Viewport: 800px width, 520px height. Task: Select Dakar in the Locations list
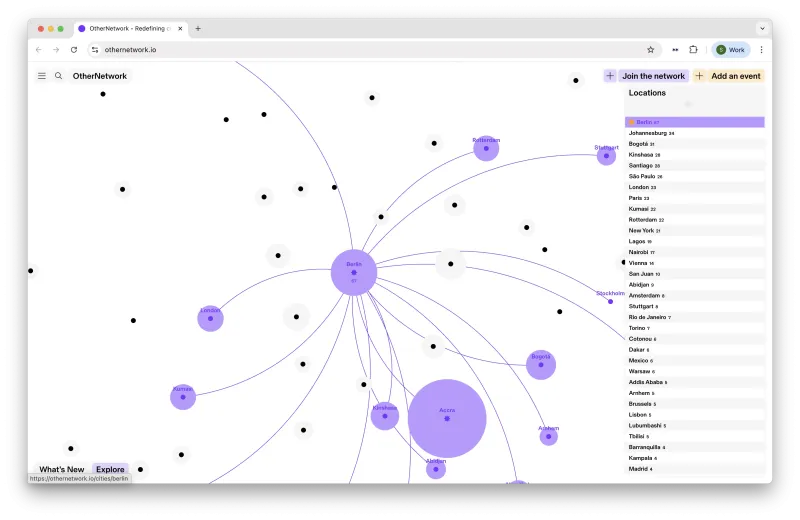694,350
